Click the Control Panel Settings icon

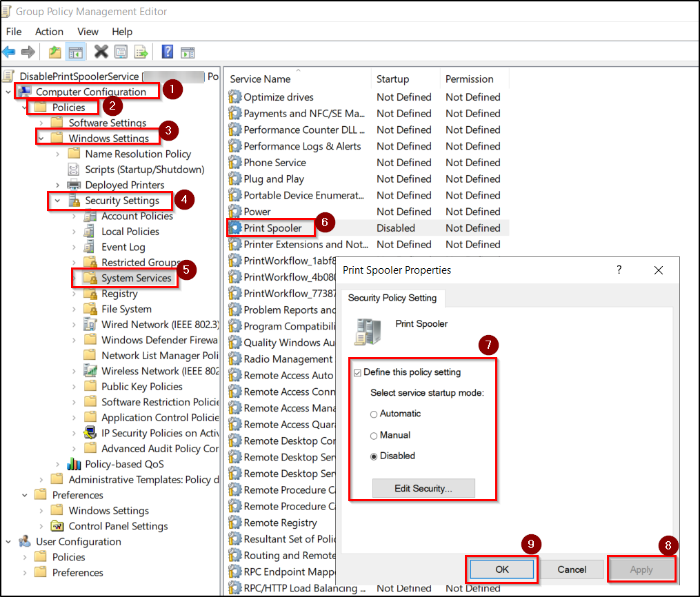pos(57,526)
